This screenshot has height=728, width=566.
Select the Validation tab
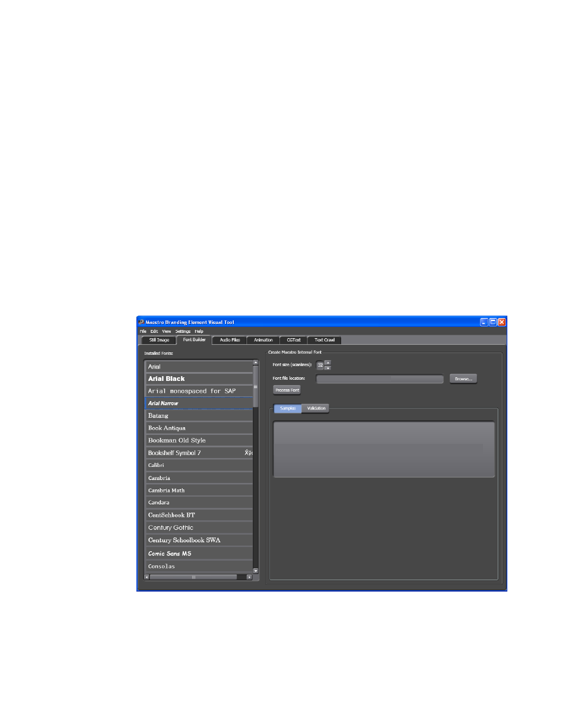(x=316, y=408)
